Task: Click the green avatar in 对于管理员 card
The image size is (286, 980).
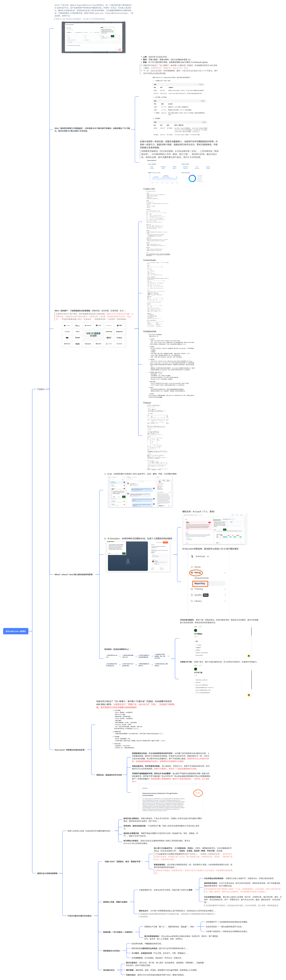Action: point(196,630)
